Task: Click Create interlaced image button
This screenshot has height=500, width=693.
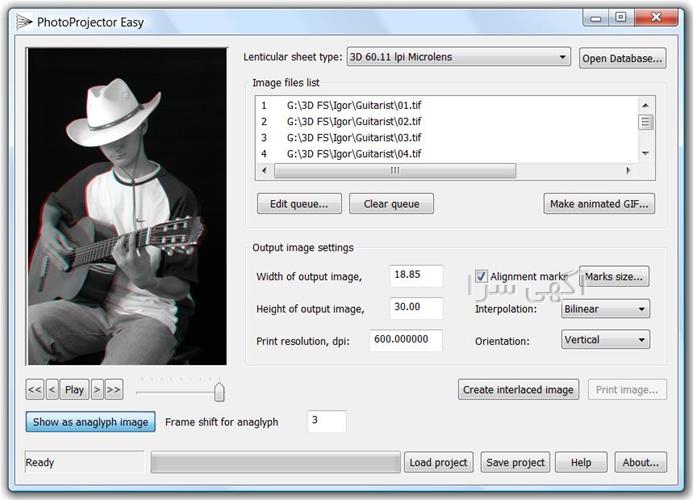Action: tap(518, 390)
